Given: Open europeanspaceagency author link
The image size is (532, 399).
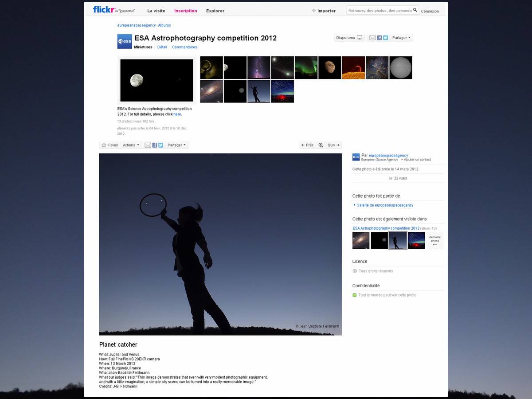Looking at the screenshot, I should pos(388,156).
